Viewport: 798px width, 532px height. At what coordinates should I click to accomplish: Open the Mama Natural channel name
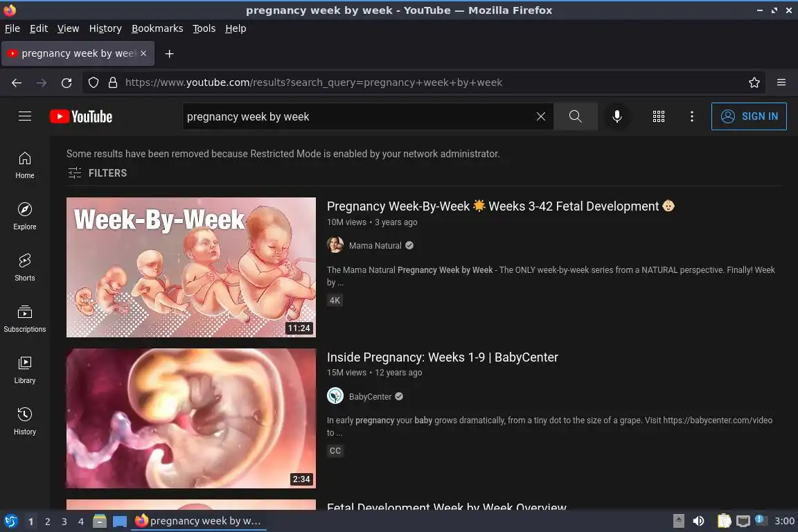(375, 245)
